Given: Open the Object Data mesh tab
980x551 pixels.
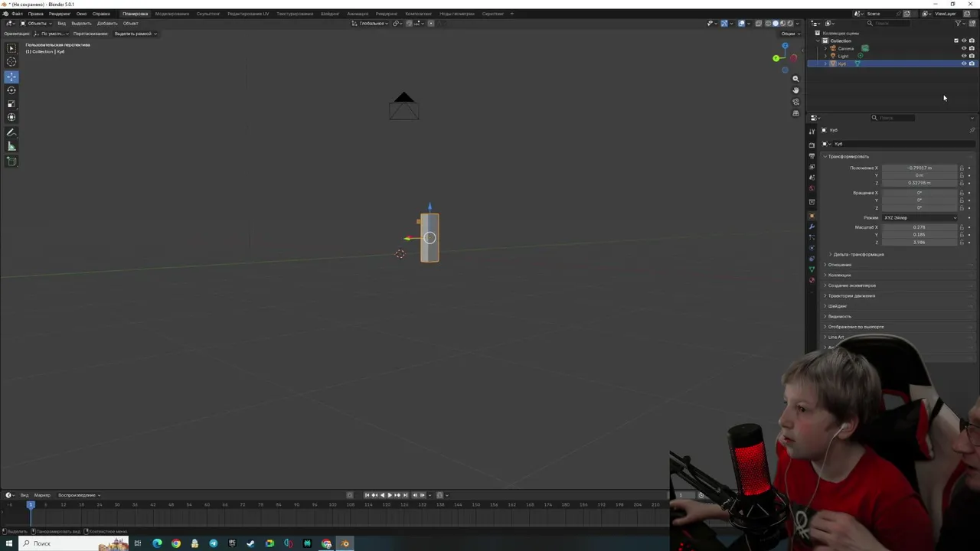Looking at the screenshot, I should pos(812,269).
